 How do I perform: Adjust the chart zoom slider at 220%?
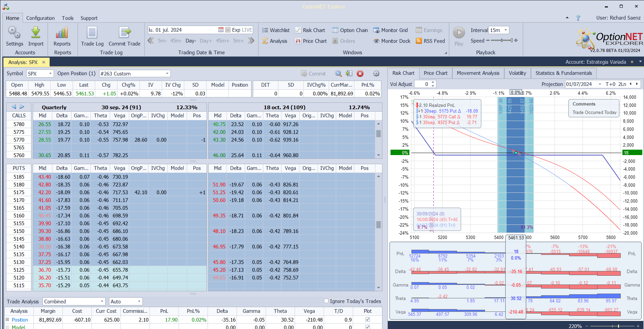click(613, 326)
